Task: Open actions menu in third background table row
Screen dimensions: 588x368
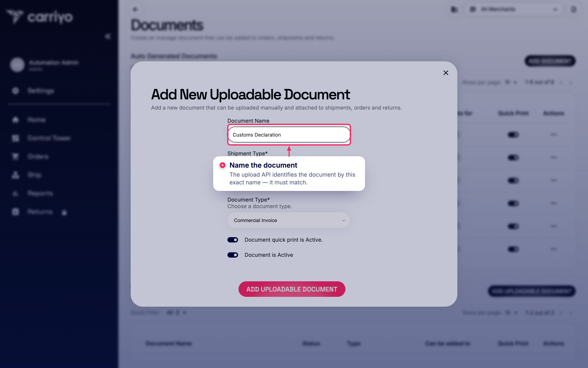Action: tap(553, 180)
